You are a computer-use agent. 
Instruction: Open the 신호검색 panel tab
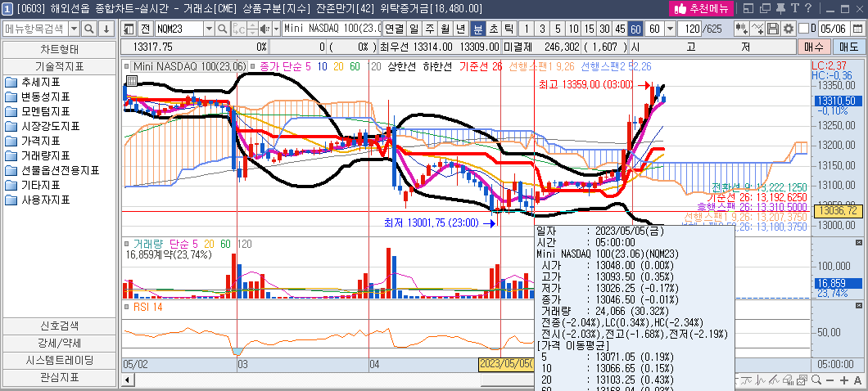59,326
